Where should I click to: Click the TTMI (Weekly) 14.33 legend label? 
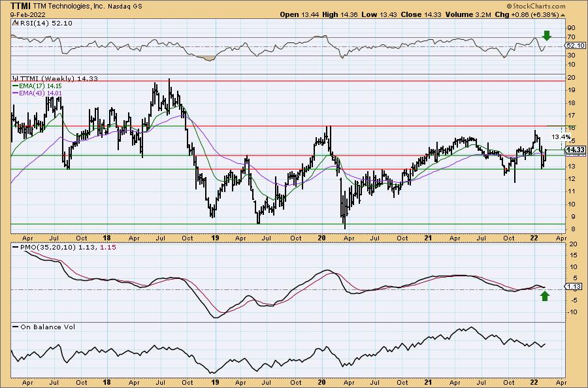tap(59, 78)
